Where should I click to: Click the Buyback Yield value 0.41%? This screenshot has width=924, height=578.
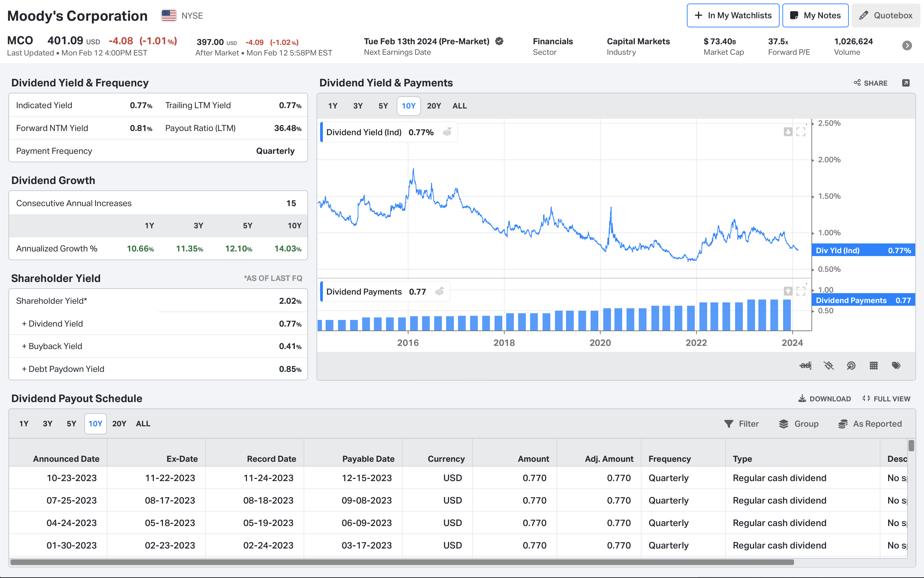coord(290,346)
